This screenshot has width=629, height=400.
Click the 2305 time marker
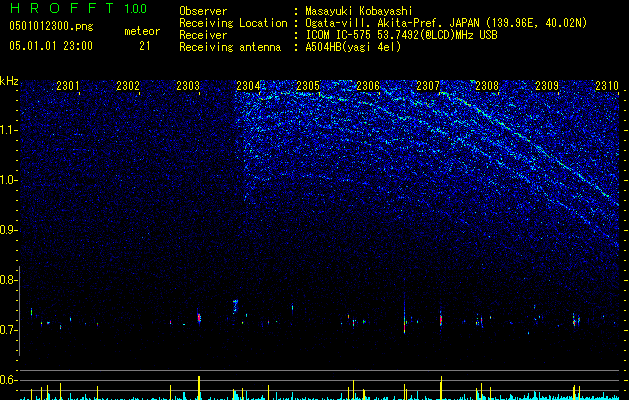(308, 86)
